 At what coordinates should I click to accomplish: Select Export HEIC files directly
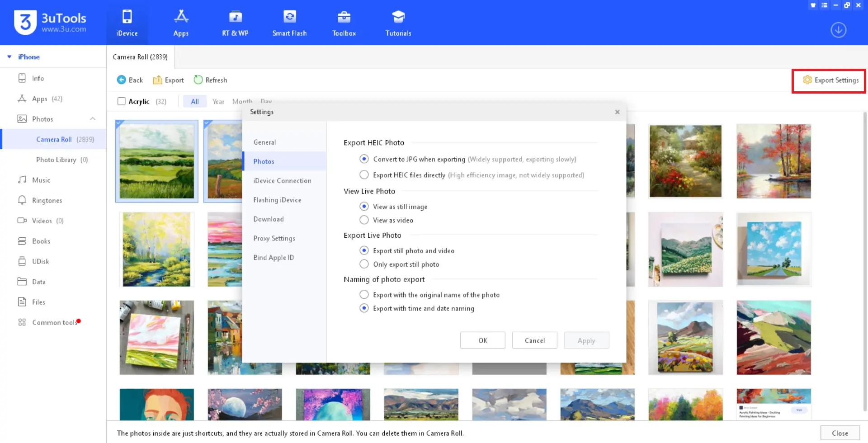tap(364, 175)
